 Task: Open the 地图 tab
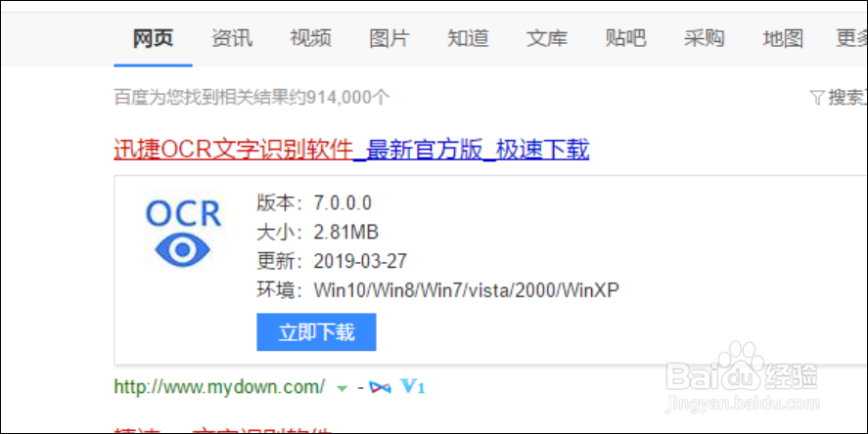tap(783, 38)
